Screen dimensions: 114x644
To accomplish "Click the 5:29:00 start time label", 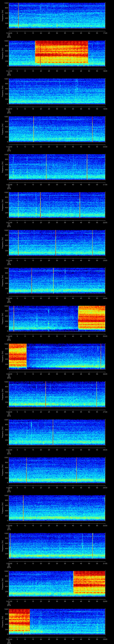I will click(9, 525).
